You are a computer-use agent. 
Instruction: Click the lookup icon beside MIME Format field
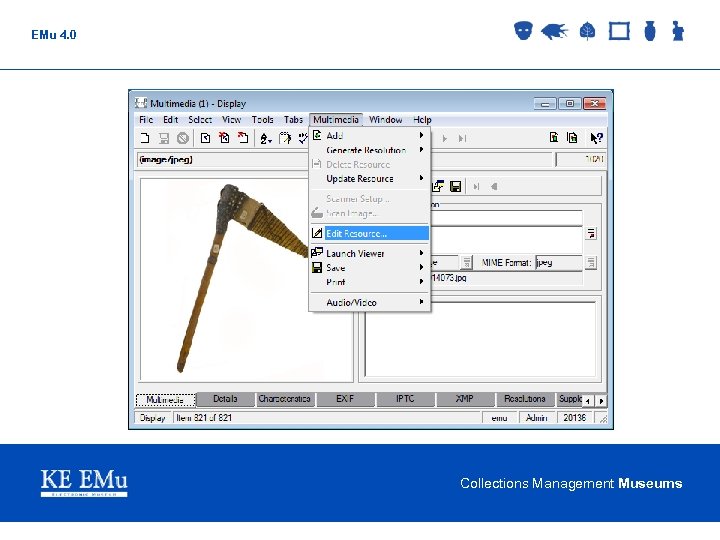tap(591, 263)
